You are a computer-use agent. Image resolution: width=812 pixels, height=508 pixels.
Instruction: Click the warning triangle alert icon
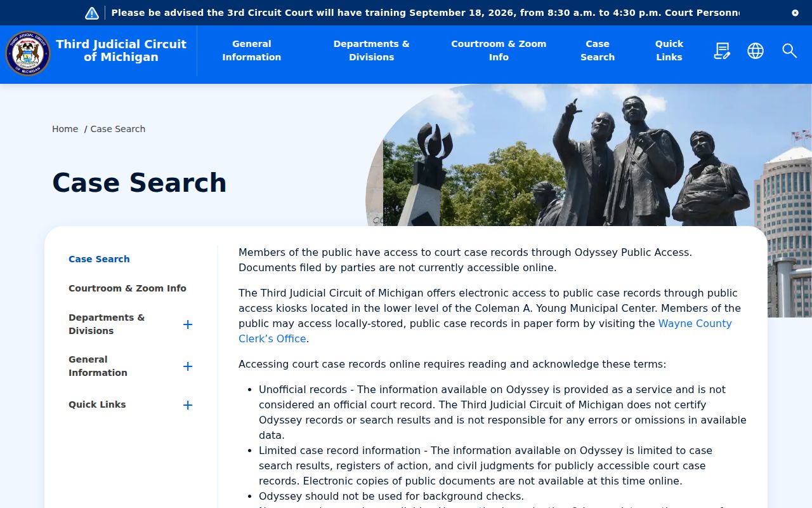[92, 13]
